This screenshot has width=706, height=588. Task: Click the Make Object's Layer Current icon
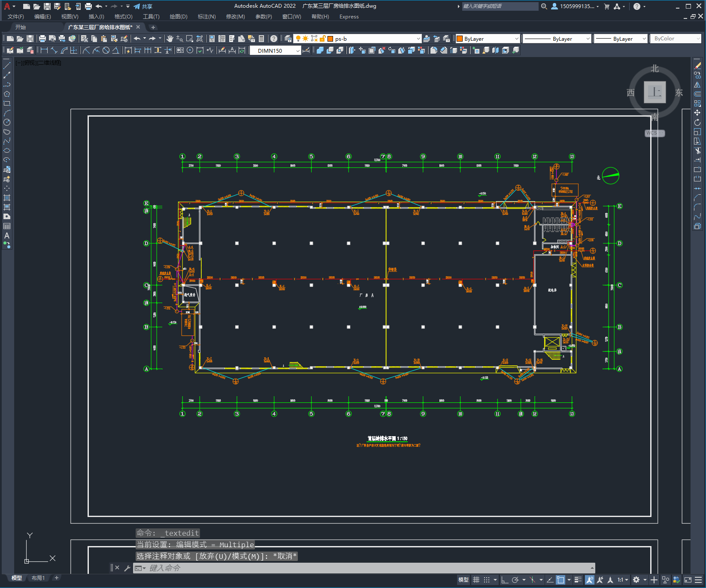[427, 39]
